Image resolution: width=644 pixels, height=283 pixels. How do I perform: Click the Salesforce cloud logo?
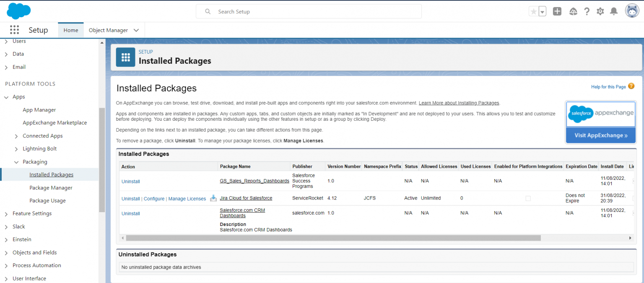click(18, 11)
